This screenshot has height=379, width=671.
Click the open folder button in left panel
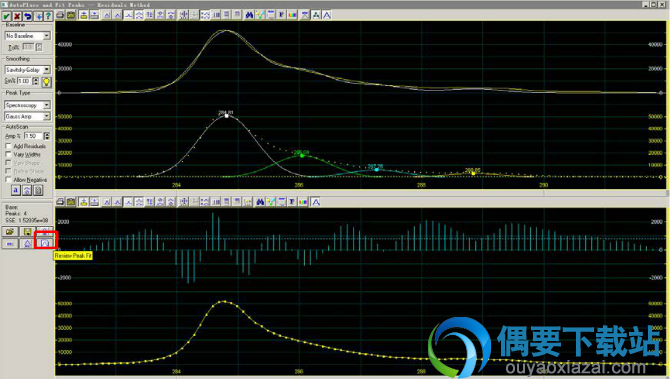point(10,232)
